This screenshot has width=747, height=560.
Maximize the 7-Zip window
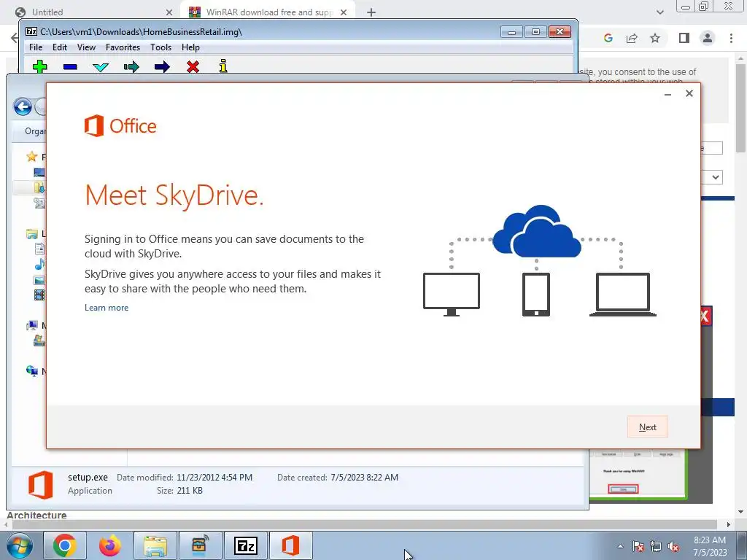[x=535, y=32]
